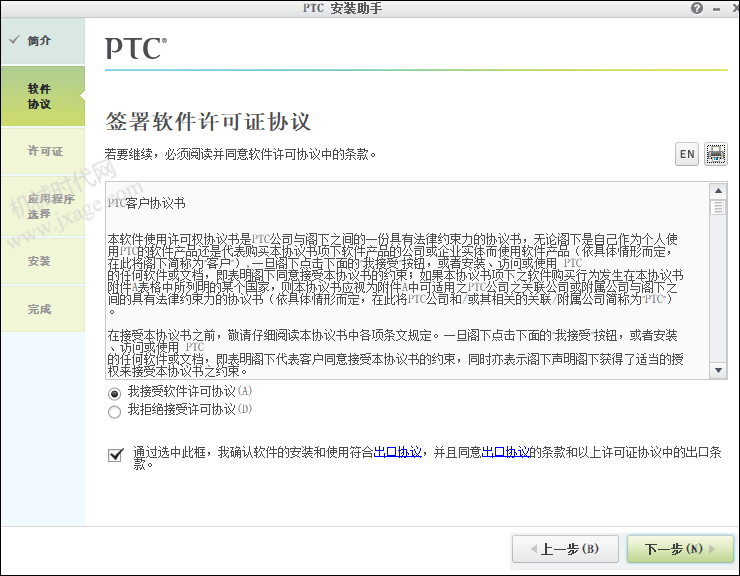Click the PTC客户协议书 heading text
740x576 pixels.
(146, 203)
